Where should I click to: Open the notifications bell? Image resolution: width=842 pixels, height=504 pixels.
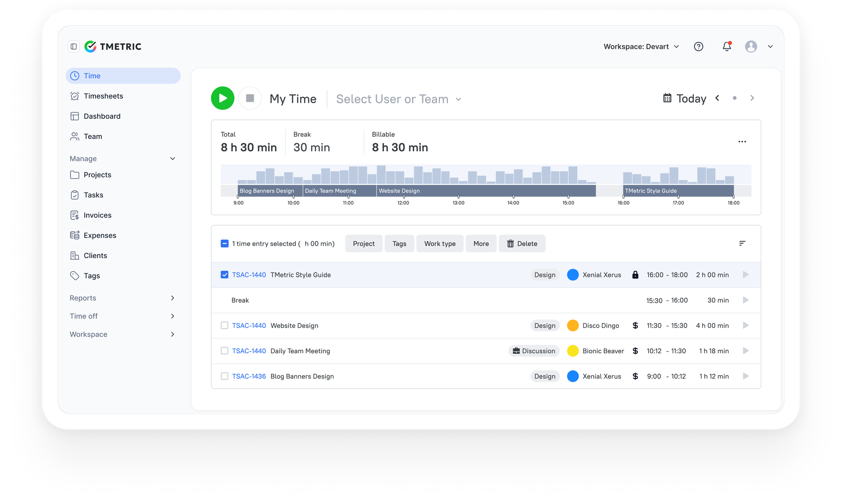point(727,47)
